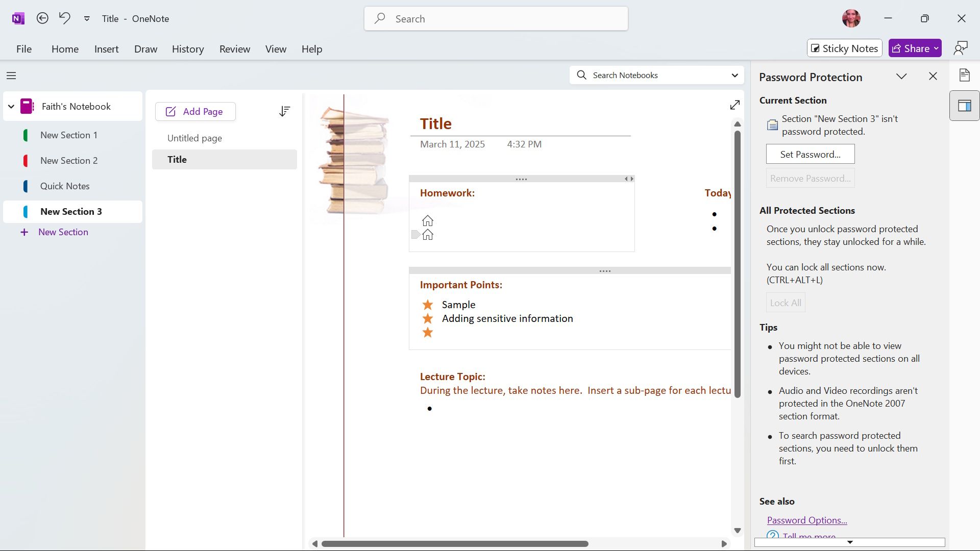Click the page versions icon on right rail
Image resolution: width=980 pixels, height=551 pixels.
click(964, 76)
